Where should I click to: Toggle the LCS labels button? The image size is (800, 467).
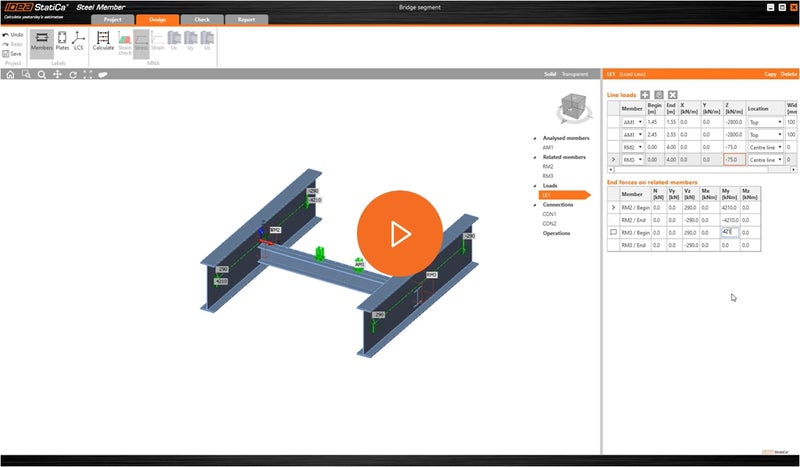tap(78, 41)
